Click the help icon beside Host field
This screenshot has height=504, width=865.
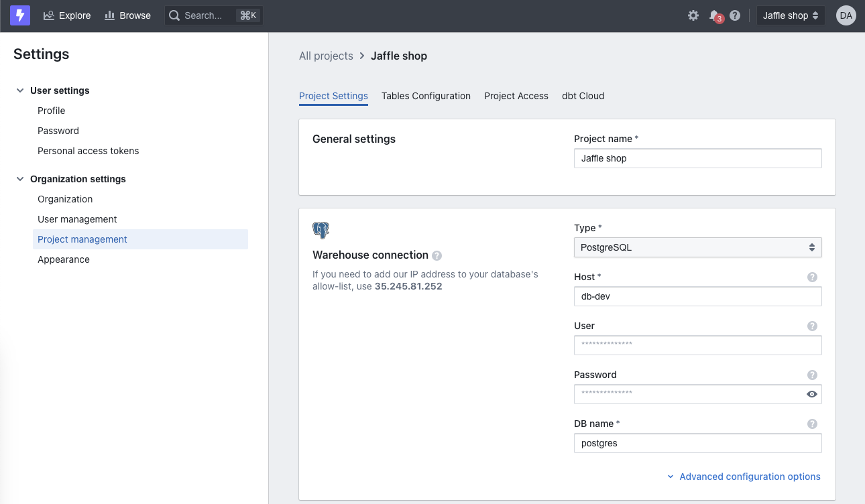pos(812,277)
